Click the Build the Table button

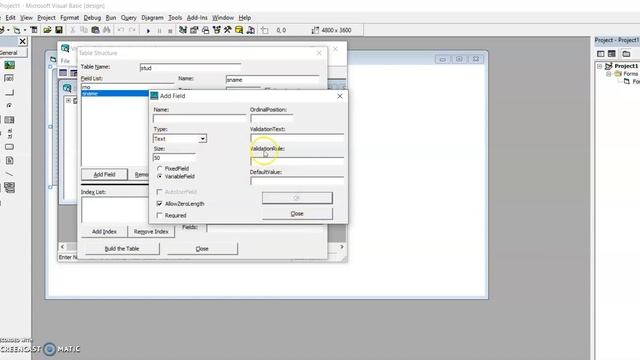pyautogui.click(x=122, y=249)
